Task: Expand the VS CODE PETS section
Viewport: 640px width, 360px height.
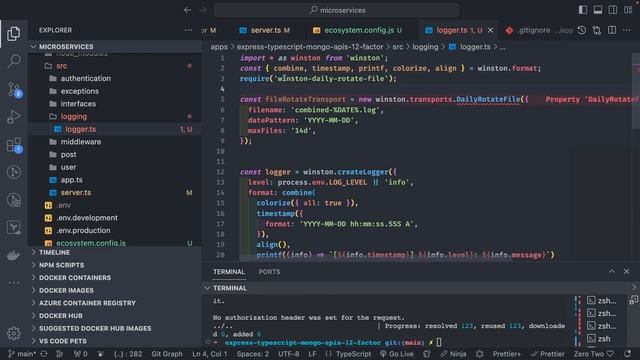Action: click(115, 341)
